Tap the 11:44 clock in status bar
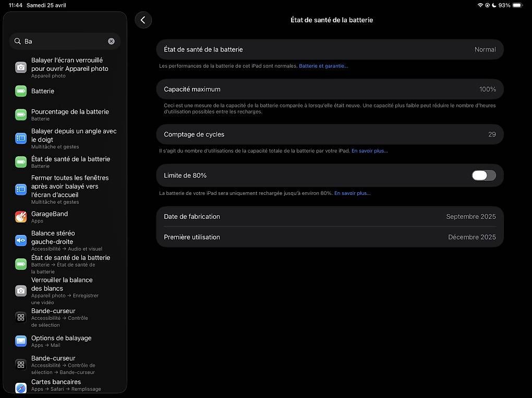Image resolution: width=532 pixels, height=398 pixels. click(16, 5)
